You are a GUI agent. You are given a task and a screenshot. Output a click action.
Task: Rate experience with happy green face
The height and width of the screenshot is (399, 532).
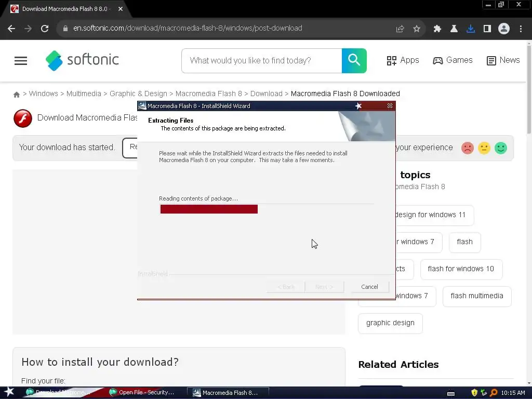(x=501, y=148)
